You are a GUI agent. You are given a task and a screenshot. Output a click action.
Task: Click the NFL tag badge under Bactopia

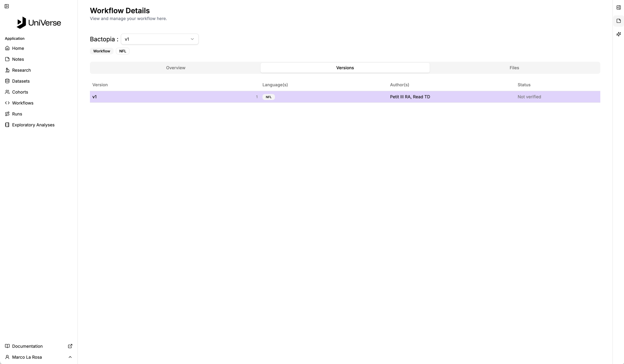point(123,51)
